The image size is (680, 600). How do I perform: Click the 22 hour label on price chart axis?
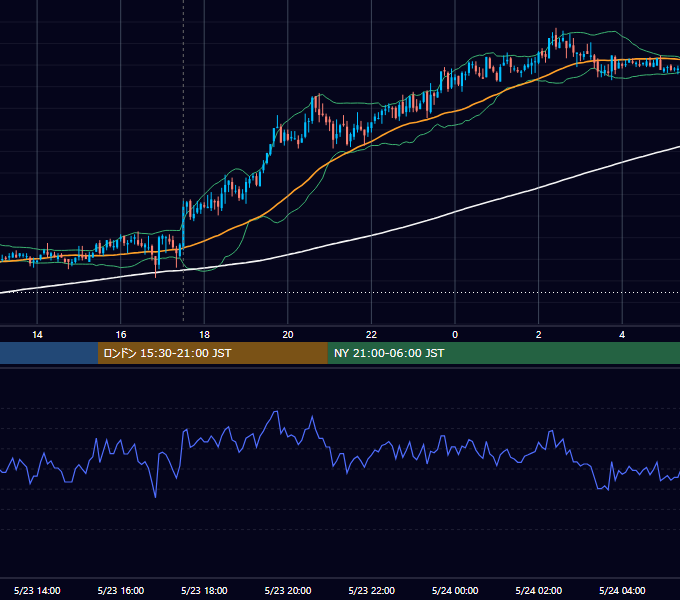click(x=371, y=335)
